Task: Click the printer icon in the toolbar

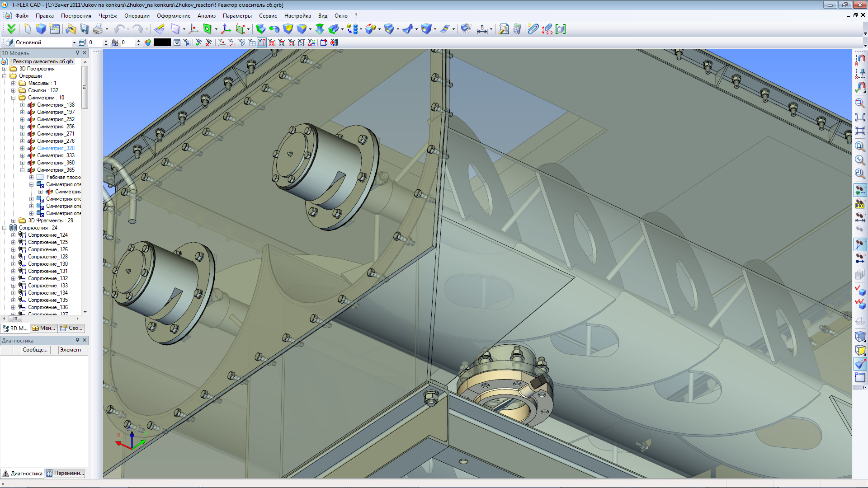Action: pyautogui.click(x=98, y=29)
